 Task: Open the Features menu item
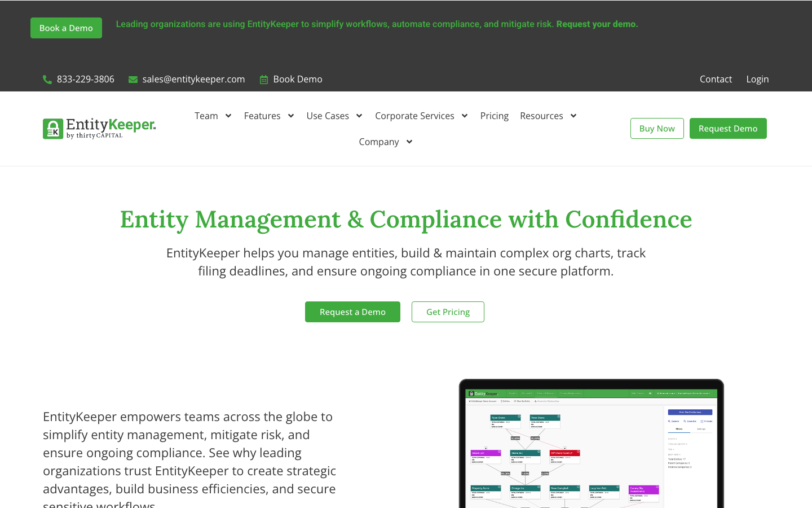[x=262, y=116]
